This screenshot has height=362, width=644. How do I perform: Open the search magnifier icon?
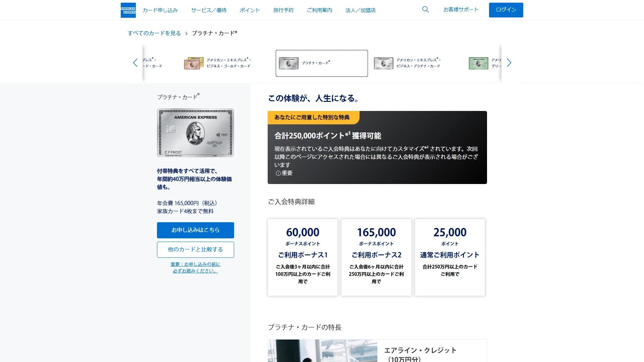(426, 9)
